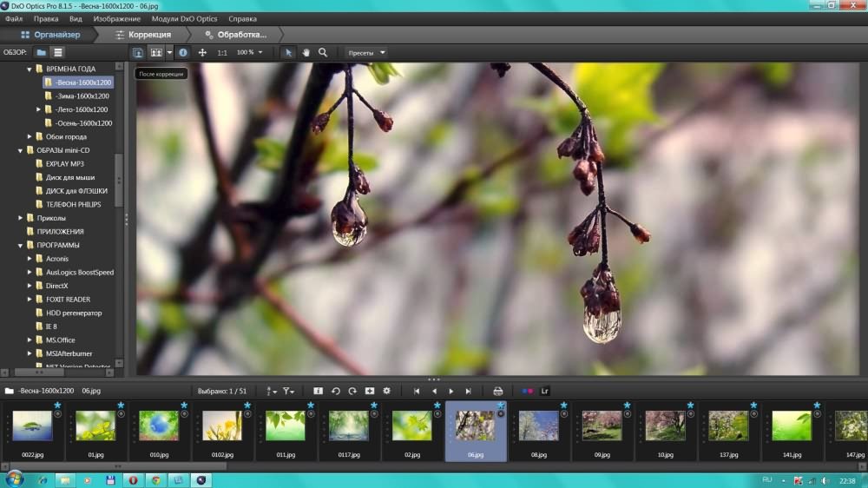
Task: Switch to the Коррекция tab
Action: click(144, 35)
